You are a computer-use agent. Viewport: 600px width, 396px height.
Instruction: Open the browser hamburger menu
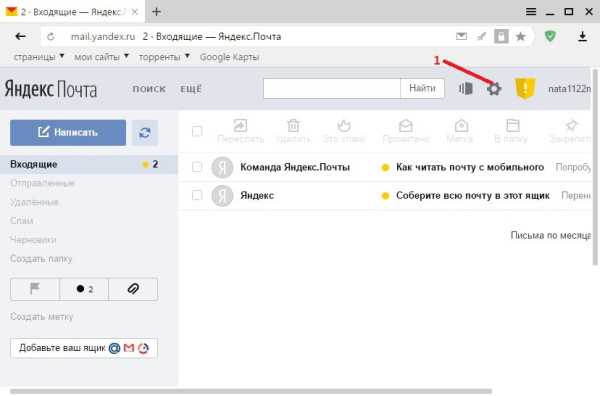pyautogui.click(x=531, y=12)
